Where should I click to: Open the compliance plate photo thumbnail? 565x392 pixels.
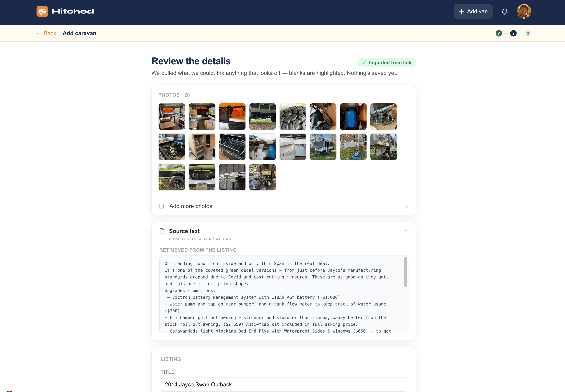coord(232,177)
